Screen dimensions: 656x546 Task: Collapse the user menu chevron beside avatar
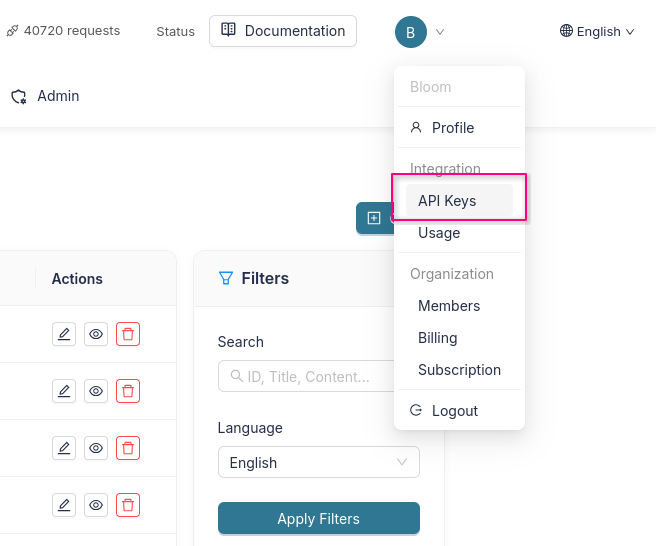(x=440, y=32)
